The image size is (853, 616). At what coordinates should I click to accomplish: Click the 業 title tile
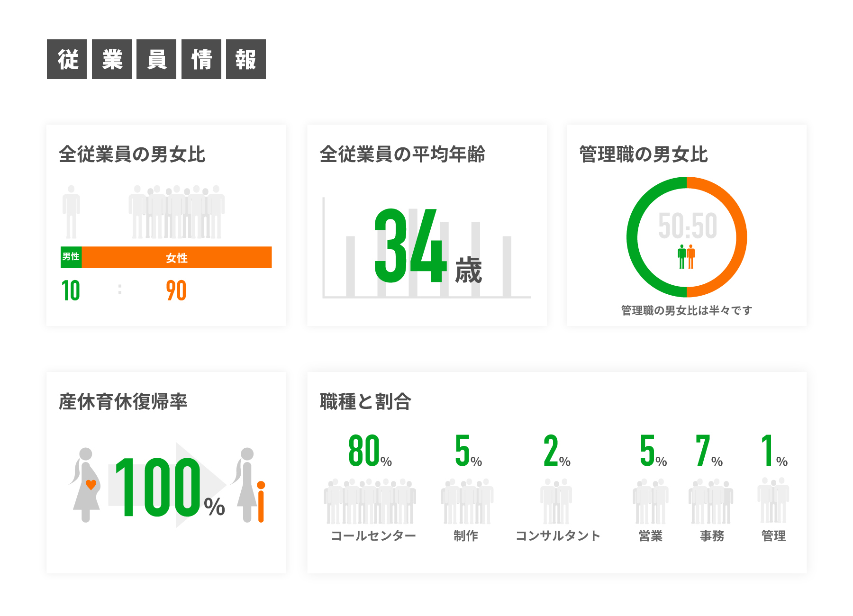pos(112,59)
